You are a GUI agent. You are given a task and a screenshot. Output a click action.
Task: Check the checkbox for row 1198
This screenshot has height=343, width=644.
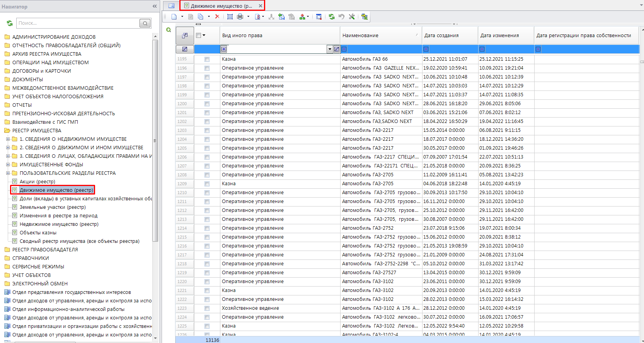tap(207, 86)
